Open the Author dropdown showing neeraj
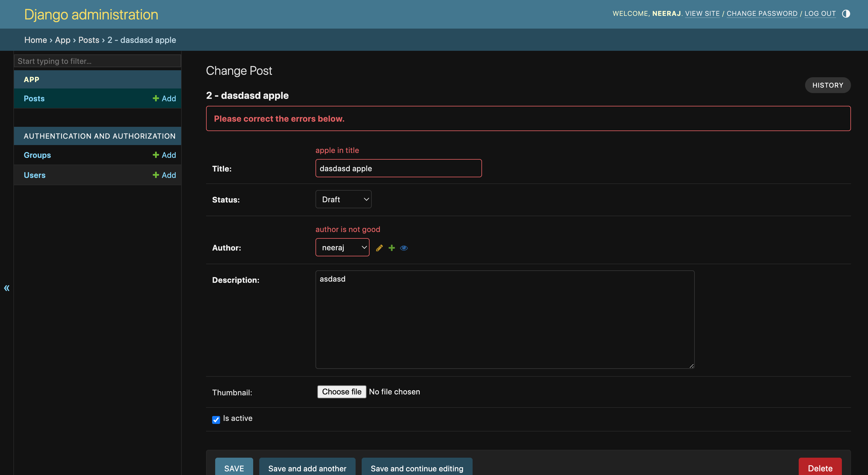The height and width of the screenshot is (475, 868). [x=342, y=248]
